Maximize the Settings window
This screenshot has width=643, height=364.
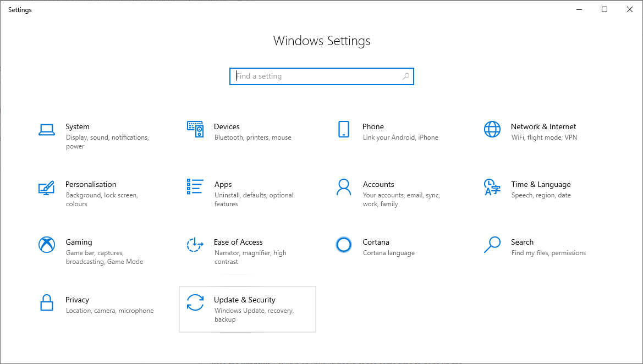click(x=604, y=9)
